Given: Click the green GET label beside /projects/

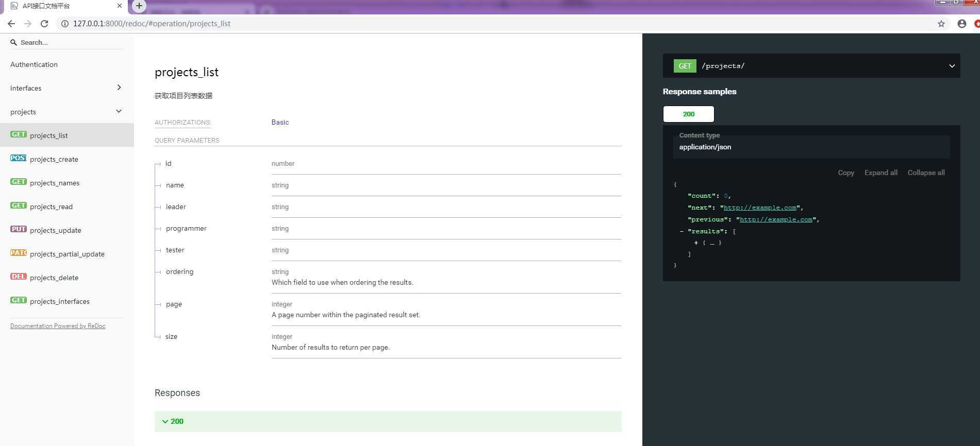Looking at the screenshot, I should (685, 66).
